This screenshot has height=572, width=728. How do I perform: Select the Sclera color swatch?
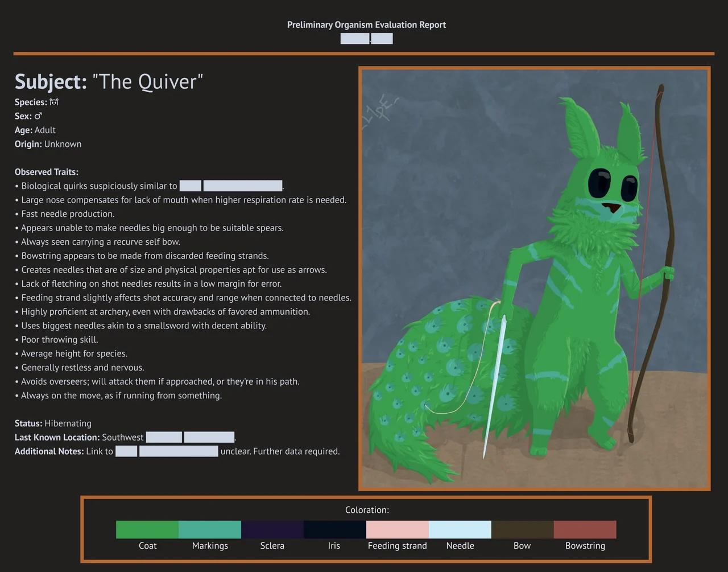(x=272, y=529)
